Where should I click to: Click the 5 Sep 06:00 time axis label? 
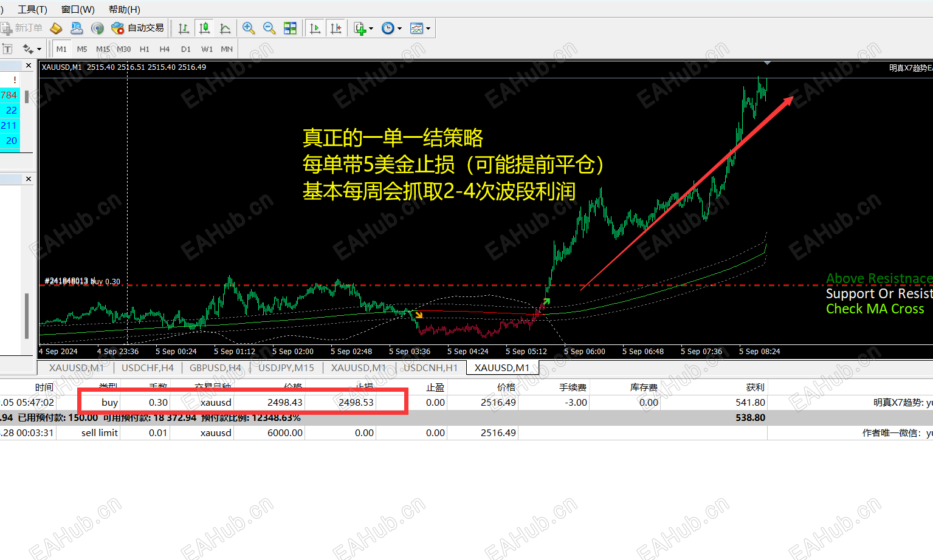584,351
